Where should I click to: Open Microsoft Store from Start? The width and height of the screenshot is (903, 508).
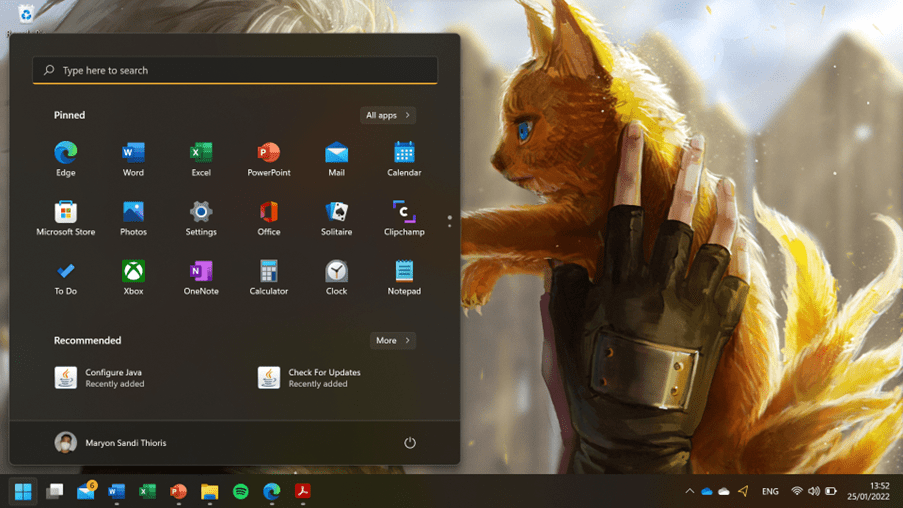pyautogui.click(x=66, y=218)
